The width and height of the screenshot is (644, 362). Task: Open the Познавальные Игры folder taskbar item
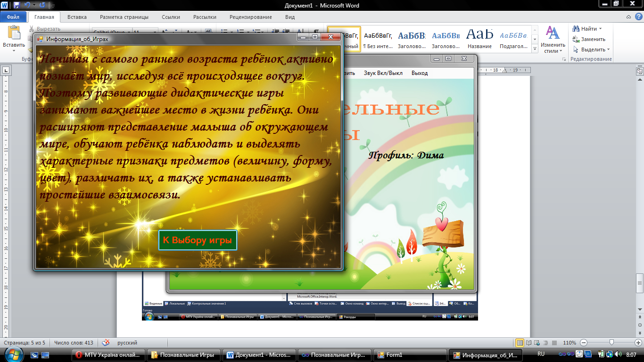183,355
